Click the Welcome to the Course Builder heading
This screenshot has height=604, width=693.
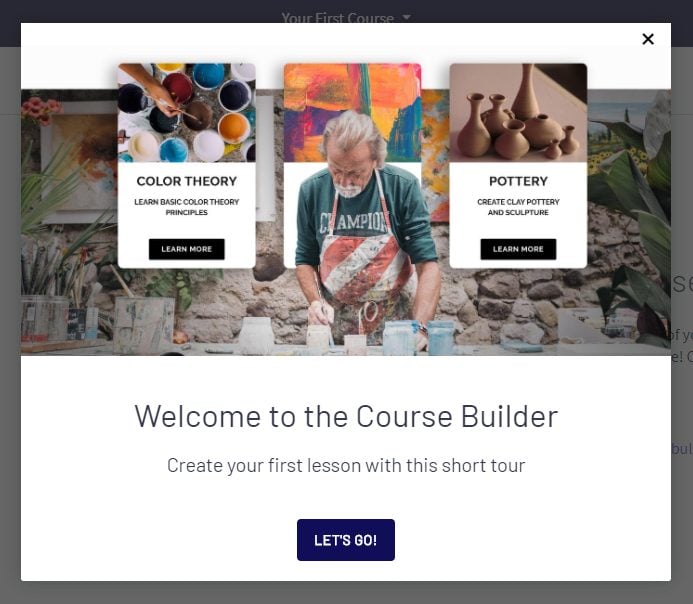coord(346,416)
